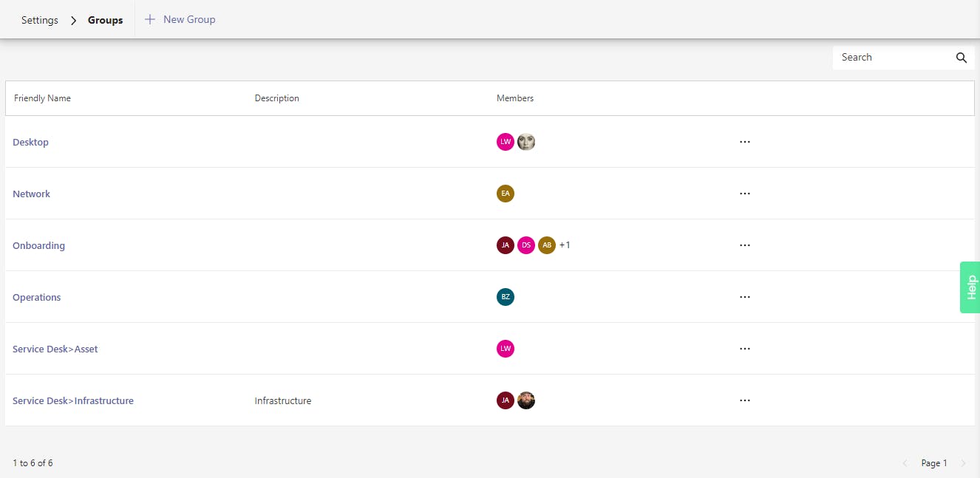Click the search magnifier icon
The width and height of the screenshot is (980, 478).
click(961, 58)
